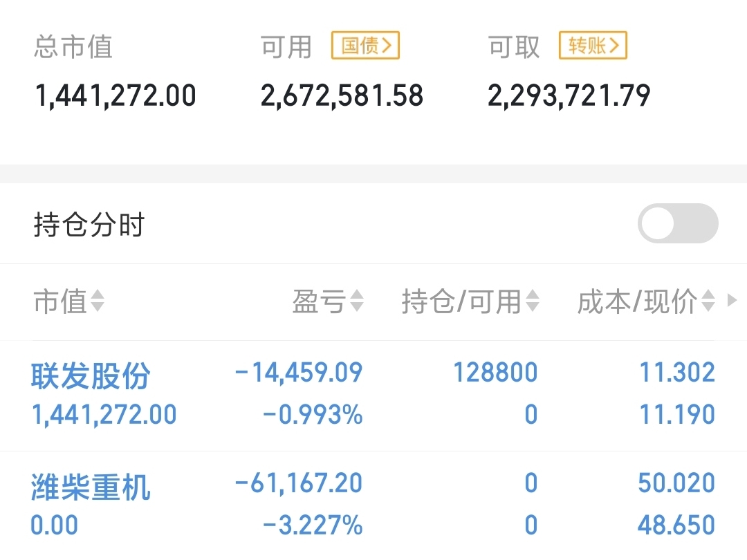
Task: Click the 可取 label
Action: click(x=513, y=47)
